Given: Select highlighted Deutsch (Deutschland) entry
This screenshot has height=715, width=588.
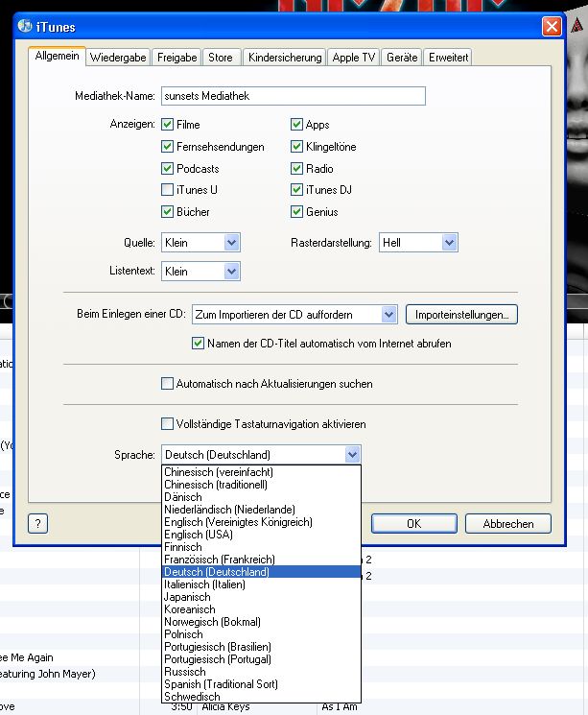Looking at the screenshot, I should point(262,572).
